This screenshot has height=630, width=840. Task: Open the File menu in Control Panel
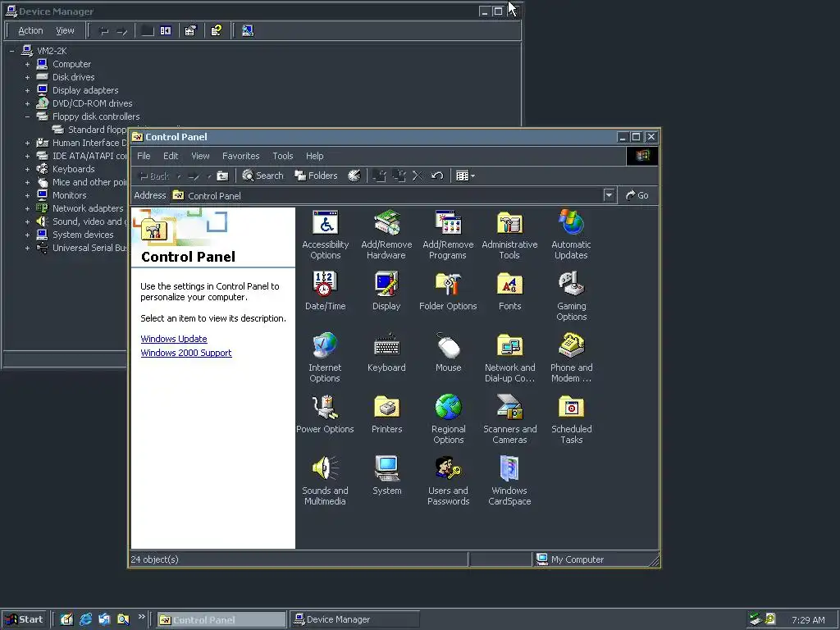coord(144,156)
